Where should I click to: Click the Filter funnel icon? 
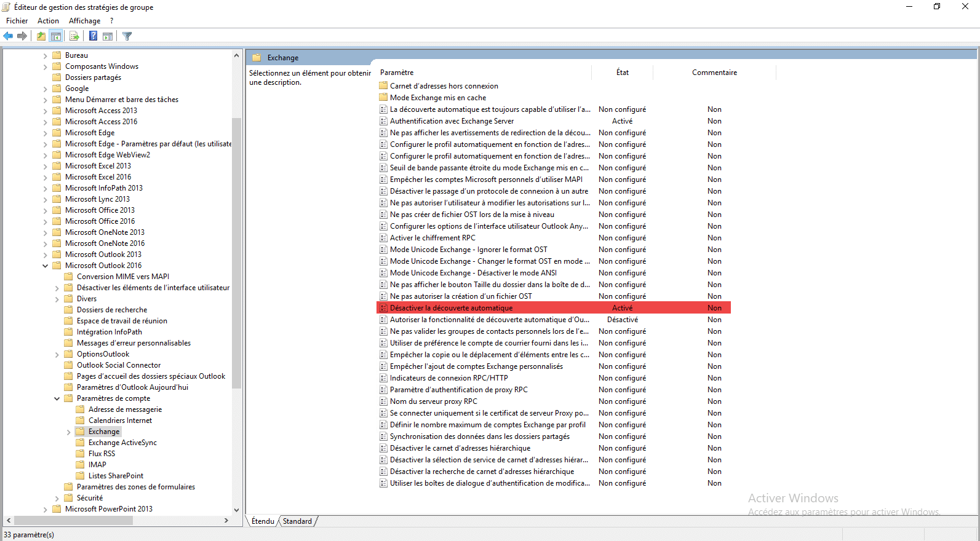click(127, 36)
